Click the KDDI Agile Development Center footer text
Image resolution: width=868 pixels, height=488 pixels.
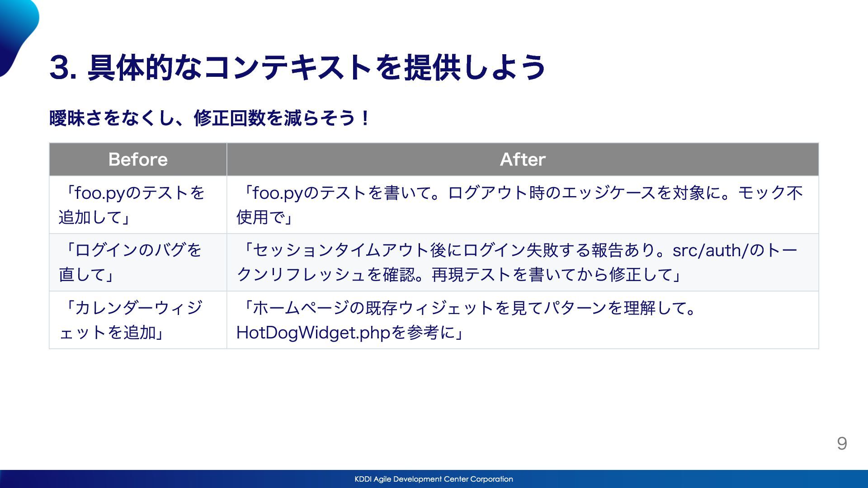tap(434, 479)
